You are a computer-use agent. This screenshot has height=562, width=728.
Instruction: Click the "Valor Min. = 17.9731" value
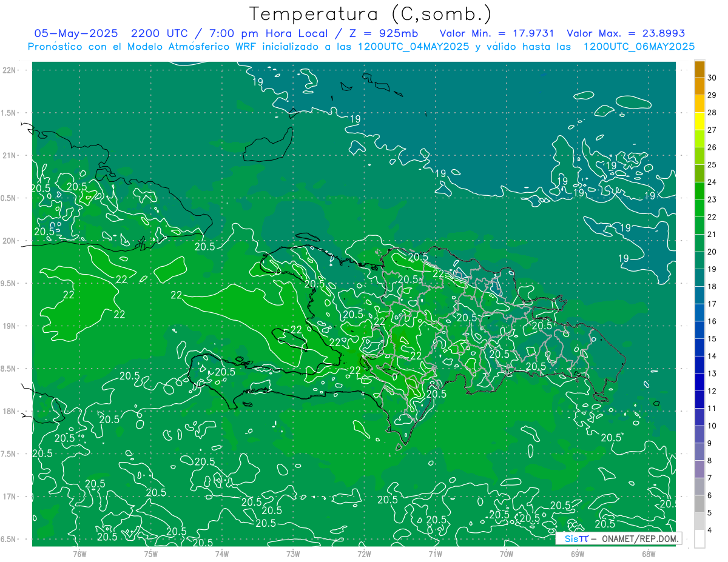497,33
